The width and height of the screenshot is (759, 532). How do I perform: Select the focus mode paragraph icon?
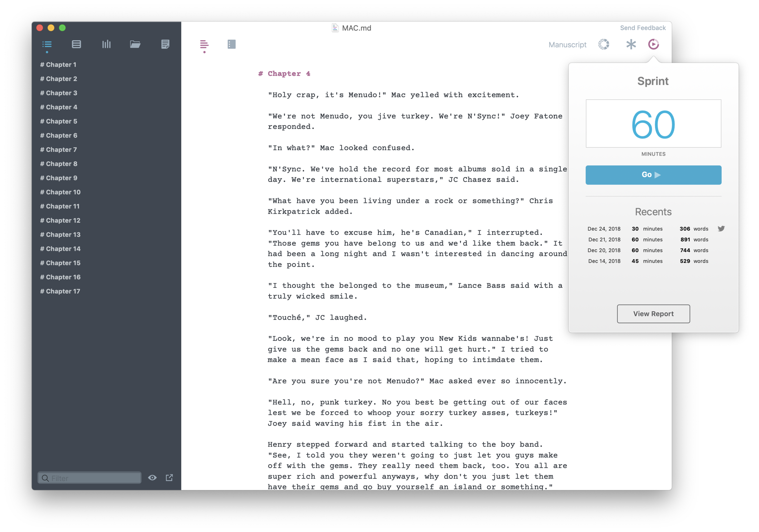point(204,44)
